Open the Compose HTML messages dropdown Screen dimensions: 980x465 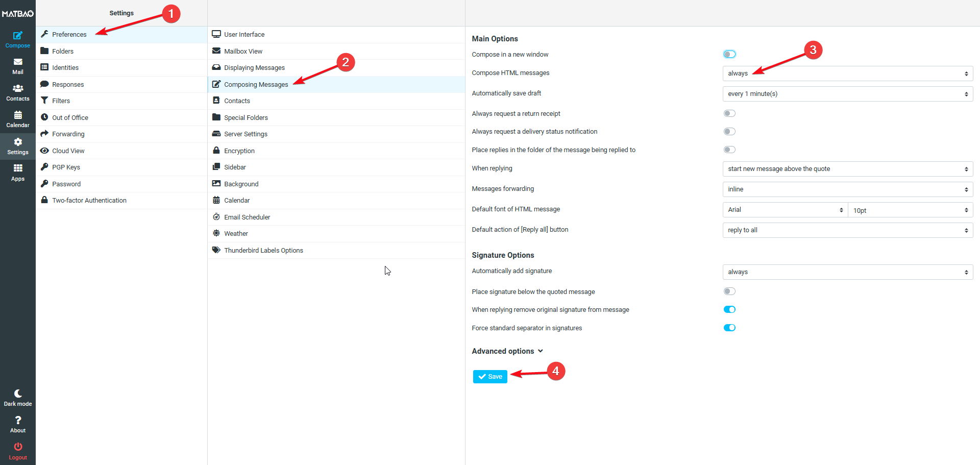pyautogui.click(x=847, y=74)
